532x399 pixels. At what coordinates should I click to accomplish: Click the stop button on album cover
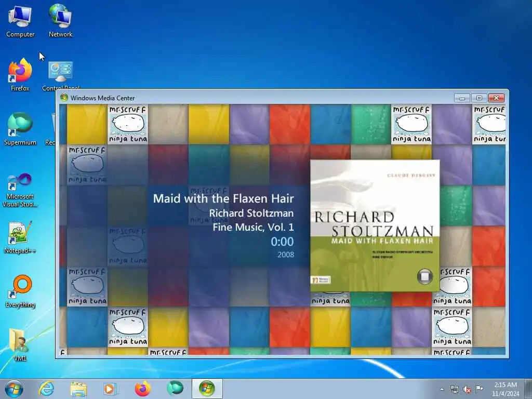click(x=424, y=276)
